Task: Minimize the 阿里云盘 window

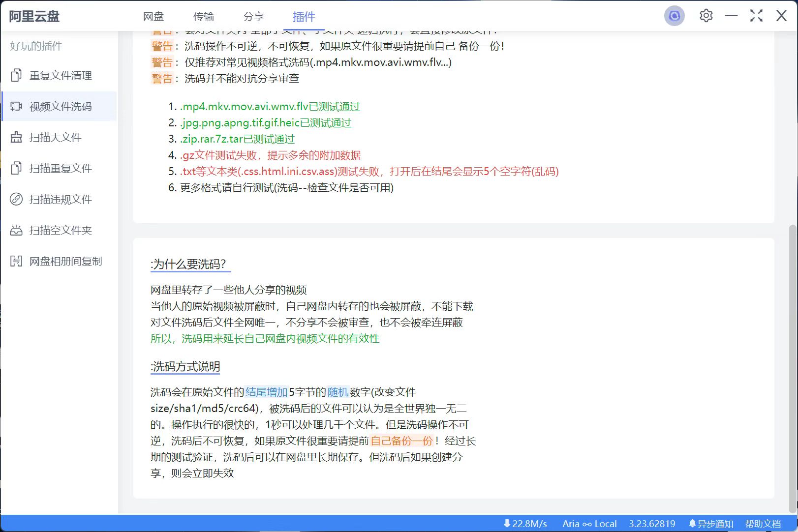Action: [x=731, y=16]
